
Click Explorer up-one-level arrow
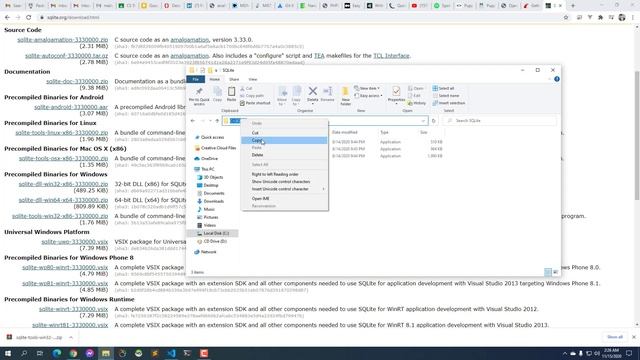coord(217,121)
